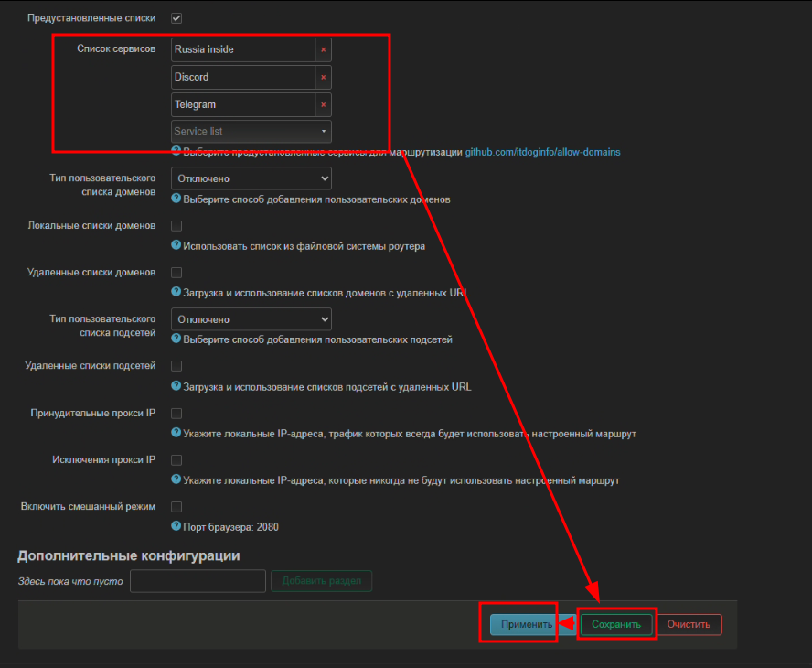Click the Очистить button
The height and width of the screenshot is (668, 812).
(689, 625)
